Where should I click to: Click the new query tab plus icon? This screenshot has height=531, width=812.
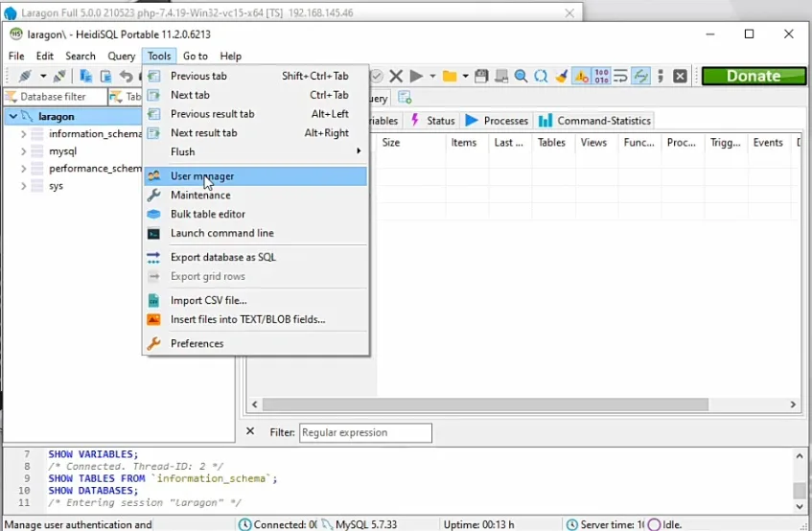(x=405, y=98)
